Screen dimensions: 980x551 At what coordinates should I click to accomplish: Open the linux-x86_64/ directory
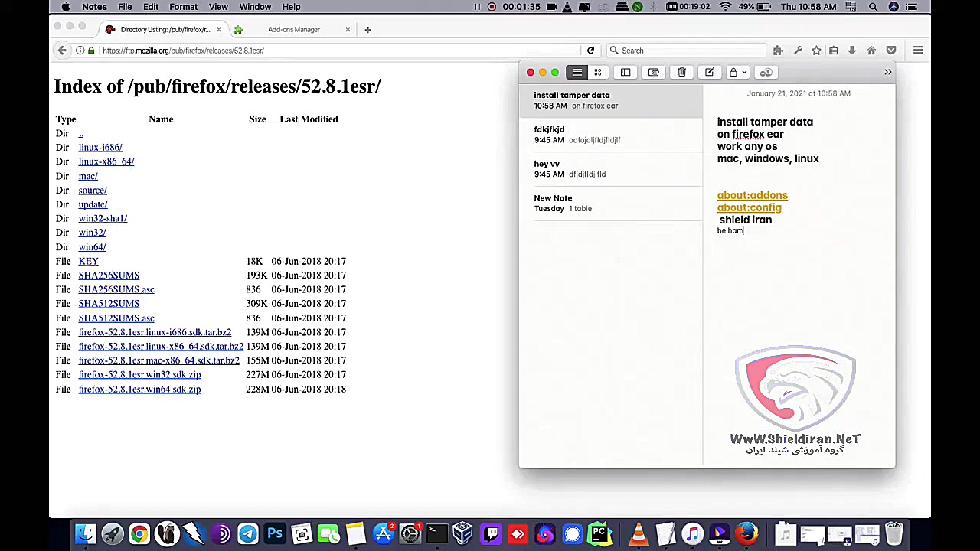106,161
